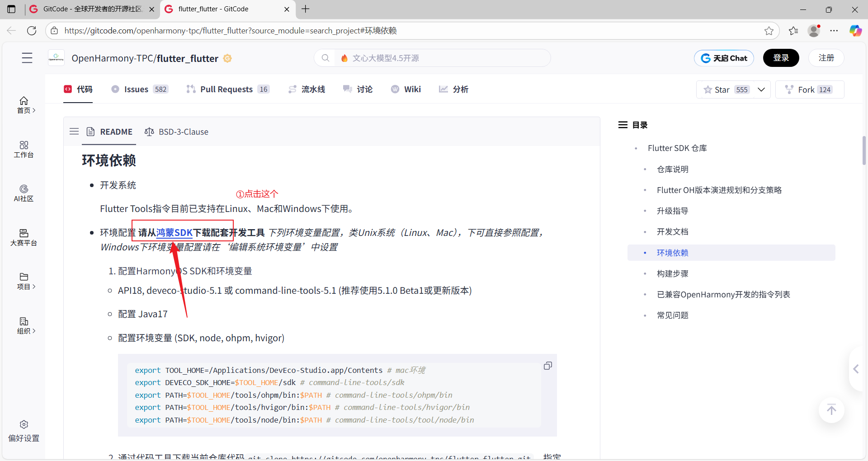868x461 pixels.
Task: Open the Pull Requests tab
Action: pos(228,89)
